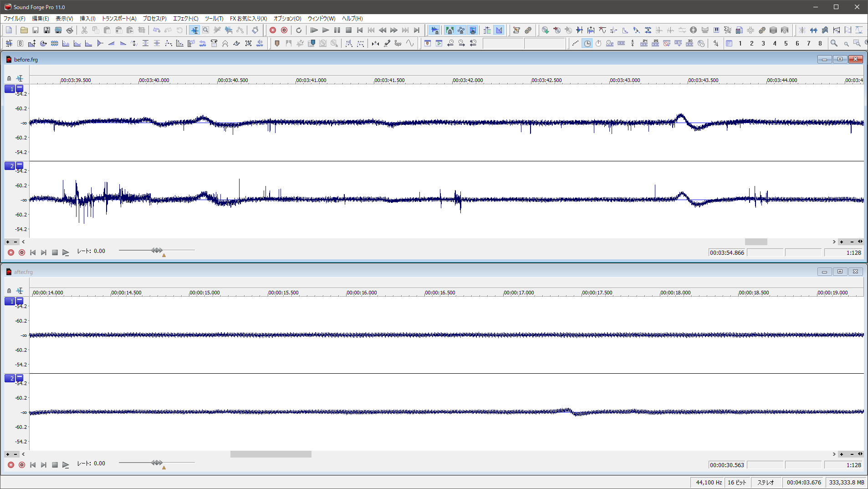868x489 pixels.
Task: Click the Cut scissors icon
Action: pyautogui.click(x=84, y=30)
